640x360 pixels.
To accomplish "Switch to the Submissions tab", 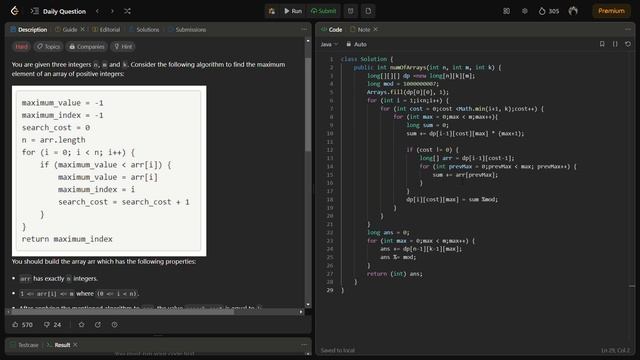I will tap(187, 29).
